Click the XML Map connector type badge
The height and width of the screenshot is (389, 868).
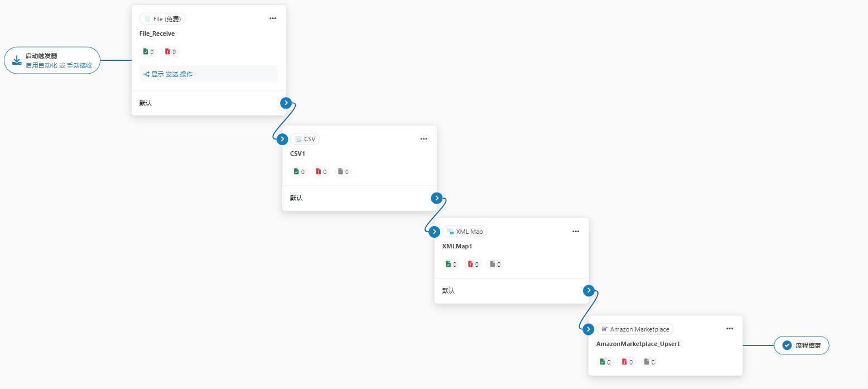click(465, 232)
